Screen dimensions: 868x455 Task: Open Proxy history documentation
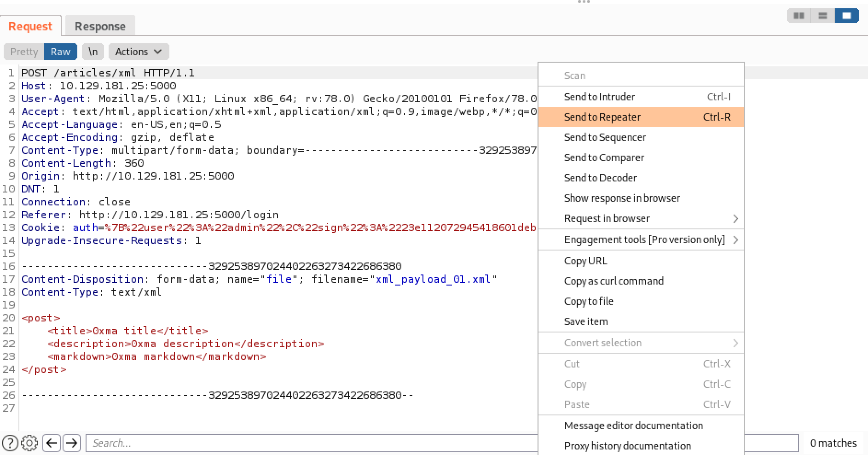click(641, 446)
